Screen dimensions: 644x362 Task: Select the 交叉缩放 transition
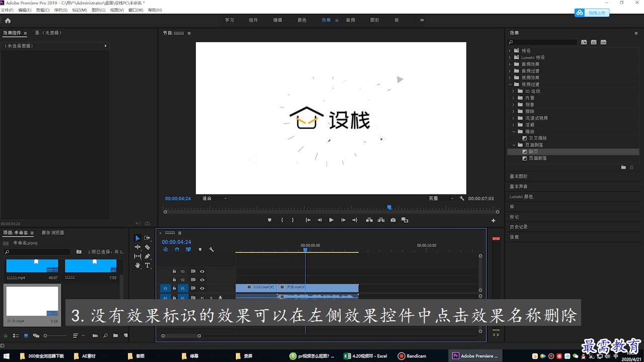pyautogui.click(x=537, y=138)
